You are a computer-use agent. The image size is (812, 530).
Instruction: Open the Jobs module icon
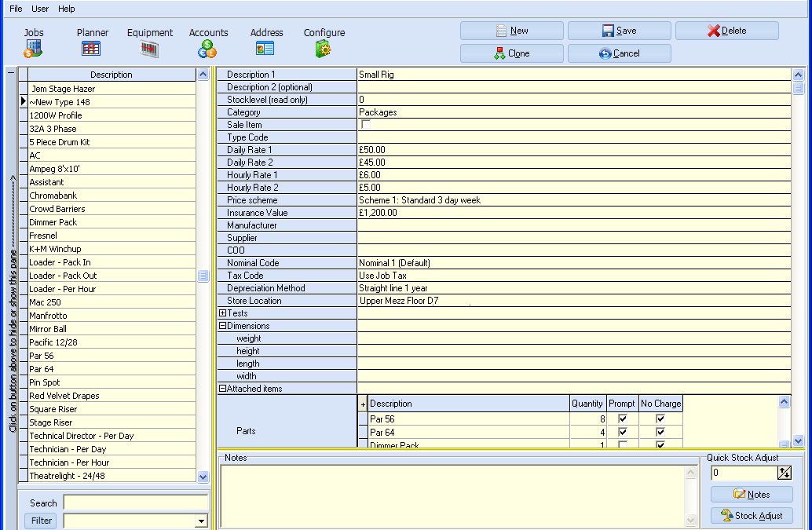coord(33,49)
